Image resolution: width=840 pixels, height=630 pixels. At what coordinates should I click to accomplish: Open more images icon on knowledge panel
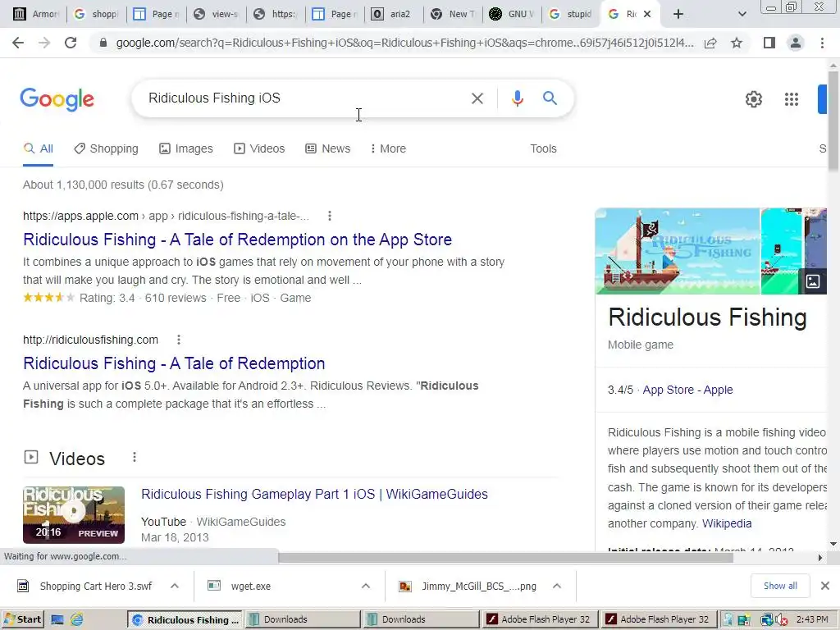click(x=812, y=281)
